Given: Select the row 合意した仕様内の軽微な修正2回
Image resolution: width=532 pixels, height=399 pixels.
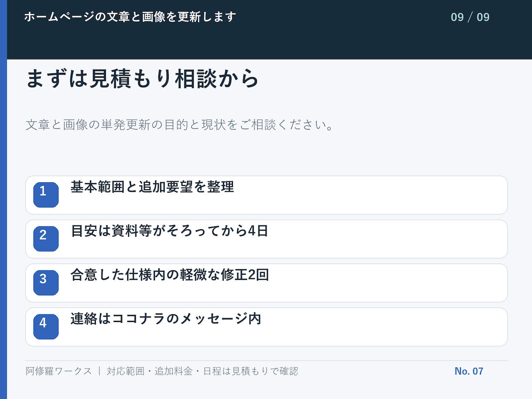Looking at the screenshot, I should (x=266, y=283).
